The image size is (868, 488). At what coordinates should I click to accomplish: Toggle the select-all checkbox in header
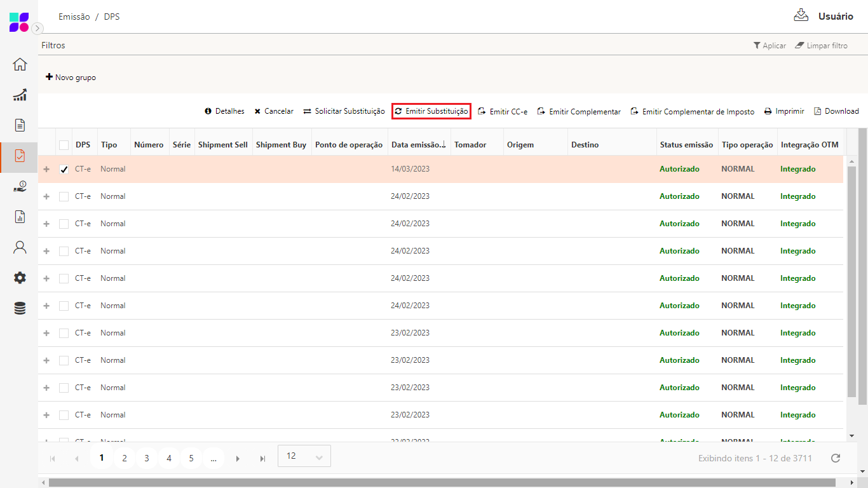(64, 145)
